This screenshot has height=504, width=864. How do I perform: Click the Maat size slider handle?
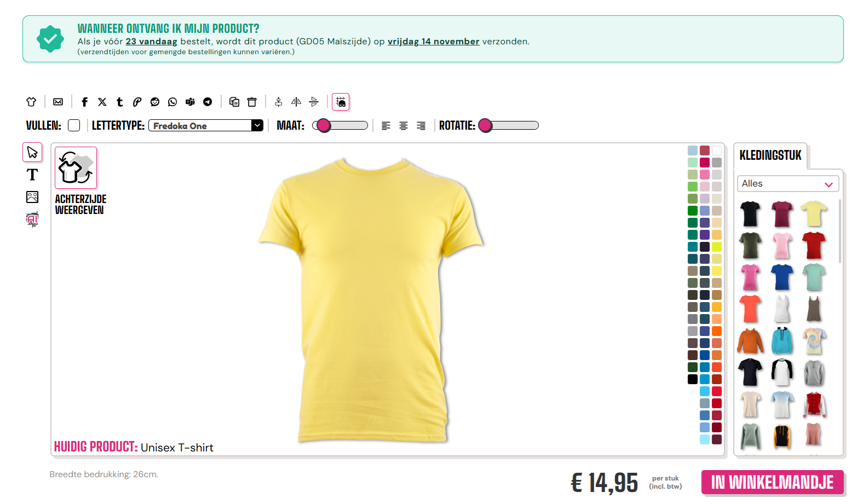click(x=324, y=125)
